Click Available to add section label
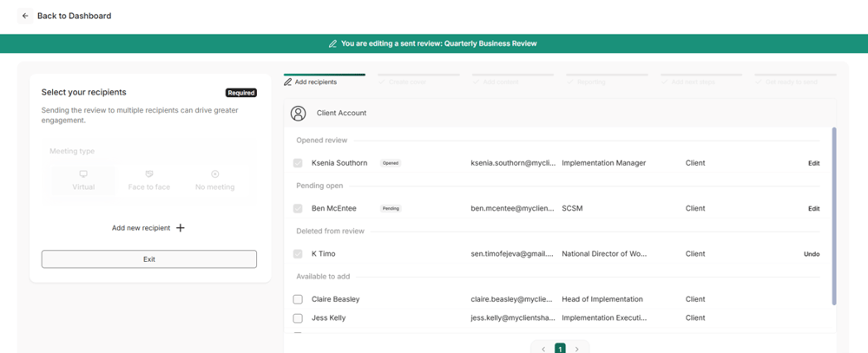This screenshot has height=353, width=868. [x=323, y=277]
